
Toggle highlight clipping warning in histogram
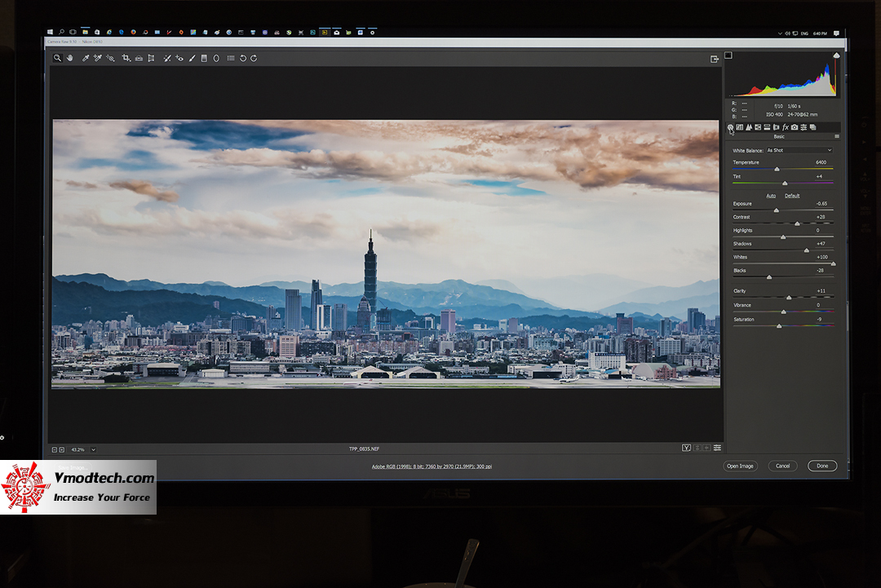(x=836, y=55)
